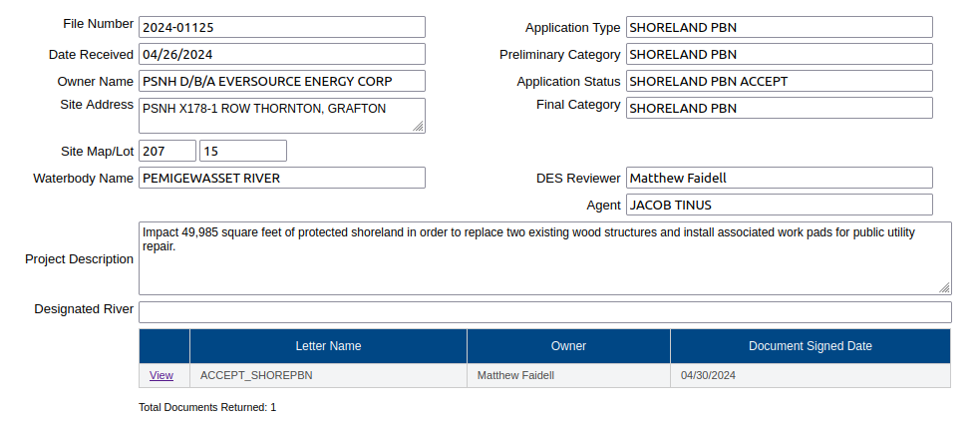Image resolution: width=980 pixels, height=425 pixels.
Task: Click the Site Map field showing 207
Action: tap(167, 151)
